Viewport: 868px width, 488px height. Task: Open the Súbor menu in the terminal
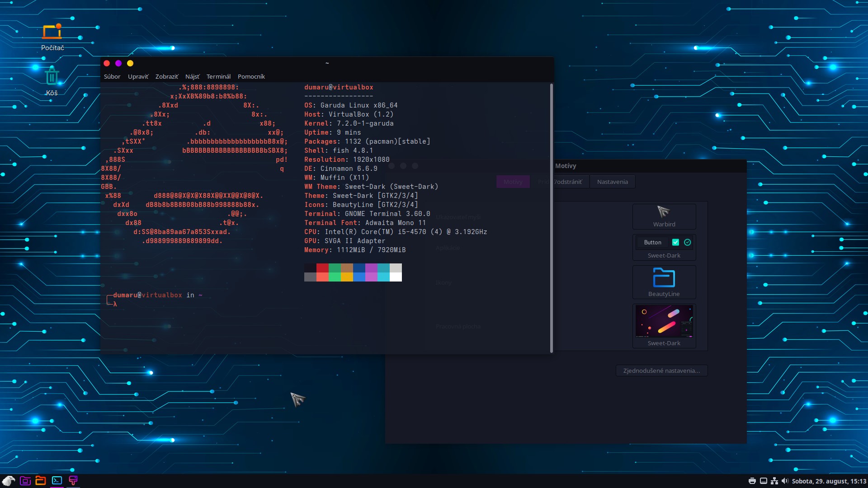point(112,77)
